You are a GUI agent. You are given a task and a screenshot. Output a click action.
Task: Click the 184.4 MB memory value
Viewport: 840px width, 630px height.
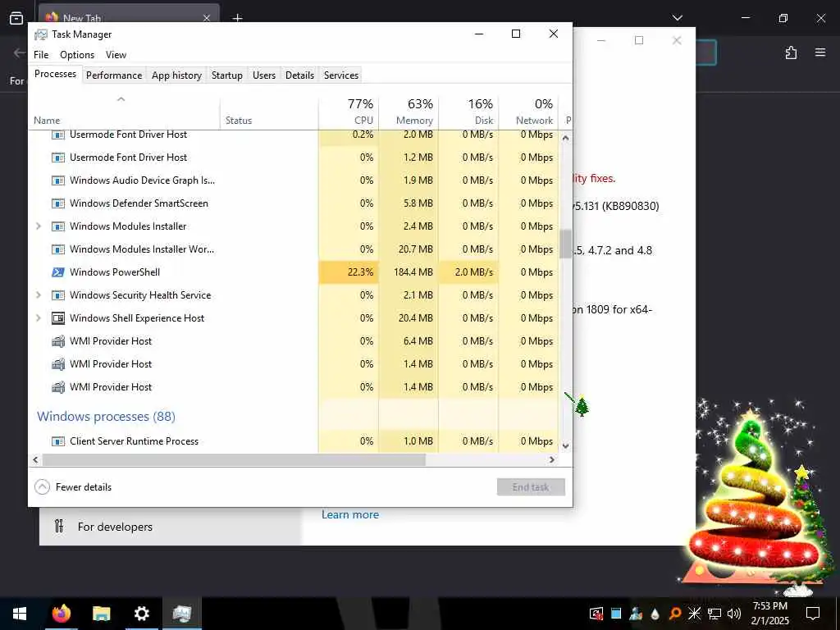point(413,272)
